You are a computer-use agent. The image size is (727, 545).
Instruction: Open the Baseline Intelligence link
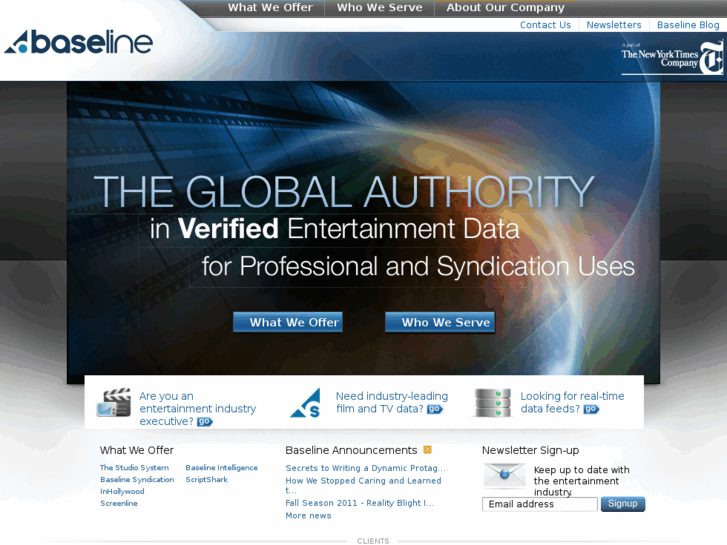[x=222, y=468]
